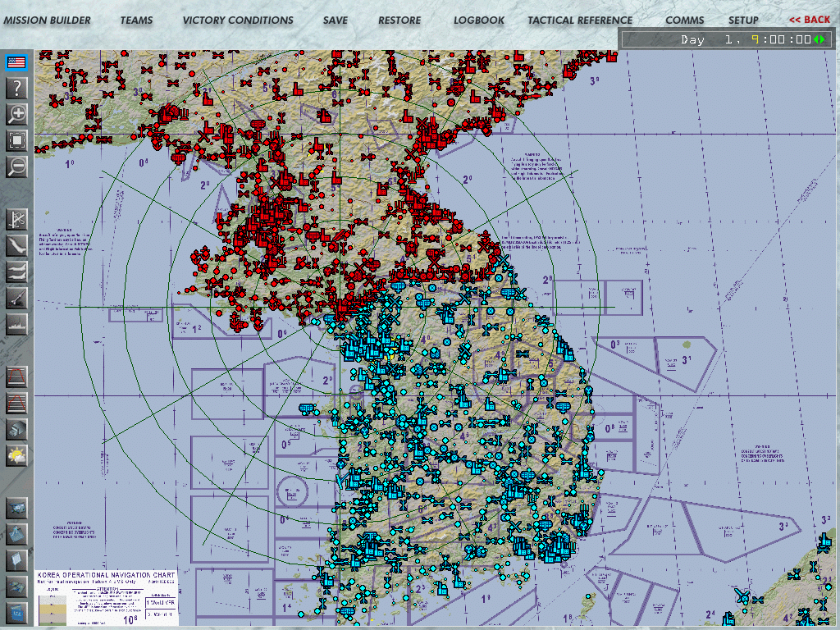
Task: Zoom out with the magnifier minus icon
Action: (16, 167)
